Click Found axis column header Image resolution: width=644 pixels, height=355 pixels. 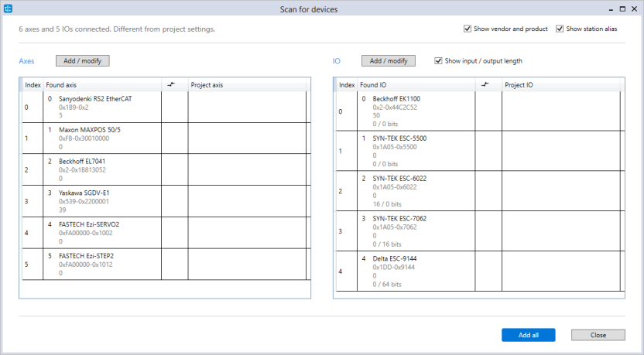[102, 85]
